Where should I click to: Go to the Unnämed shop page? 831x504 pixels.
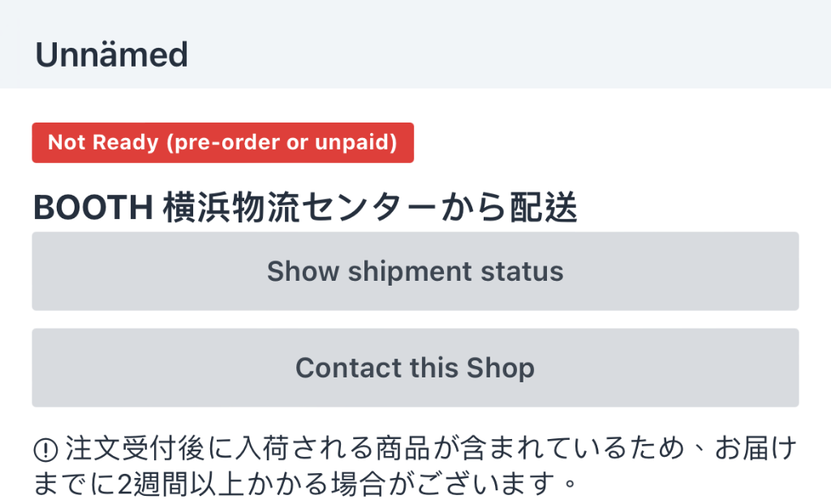(111, 54)
